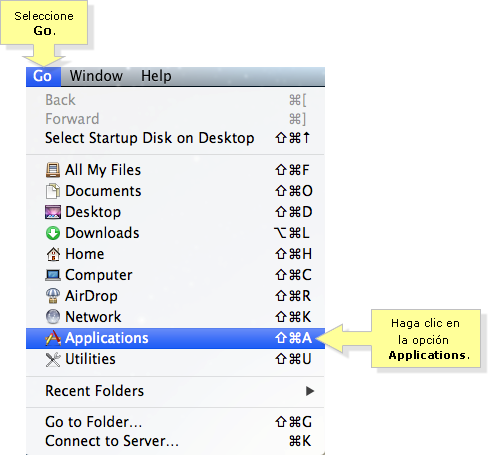
Task: Click the Utilities tools icon
Action: pos(53,359)
